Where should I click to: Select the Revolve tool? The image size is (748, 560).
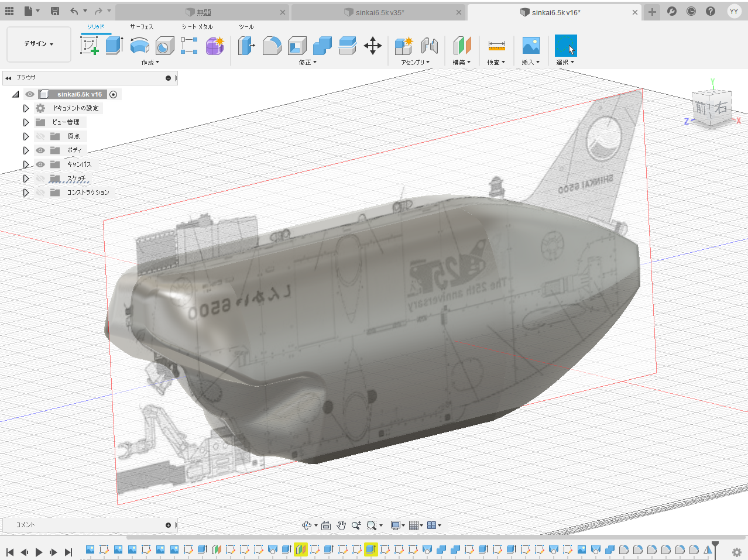point(139,46)
